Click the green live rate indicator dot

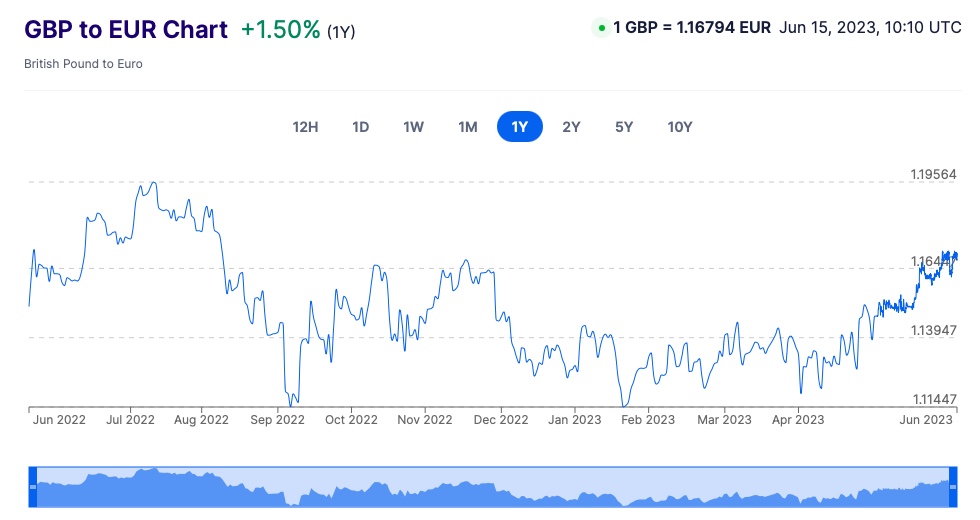601,28
